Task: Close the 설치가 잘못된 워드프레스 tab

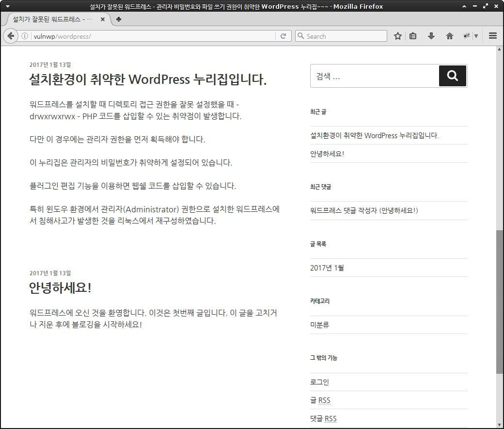Action: click(103, 19)
